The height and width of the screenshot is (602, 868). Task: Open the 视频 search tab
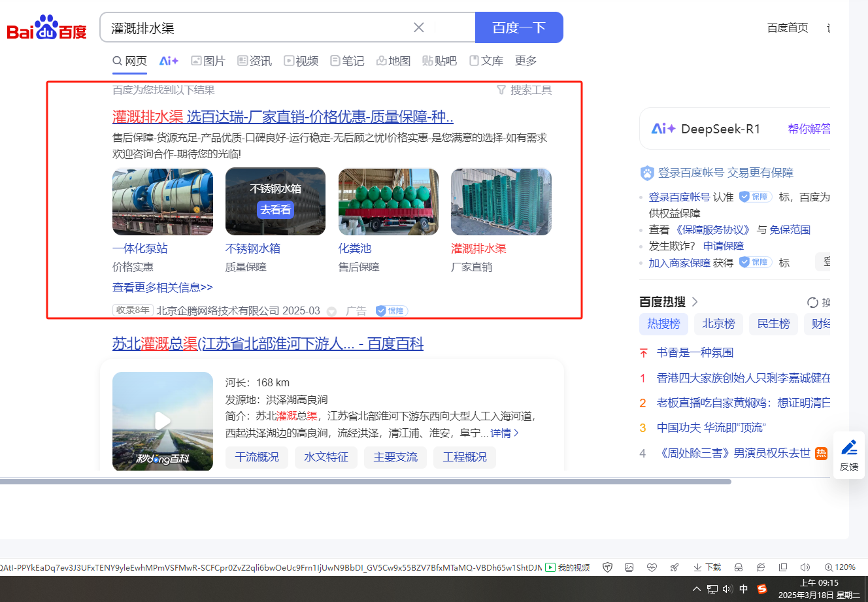coord(301,61)
